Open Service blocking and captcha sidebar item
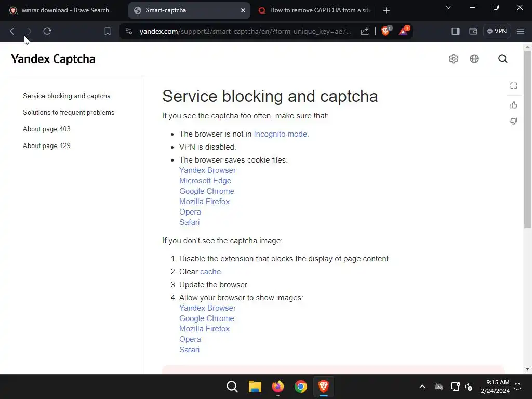532x399 pixels. pyautogui.click(x=66, y=96)
